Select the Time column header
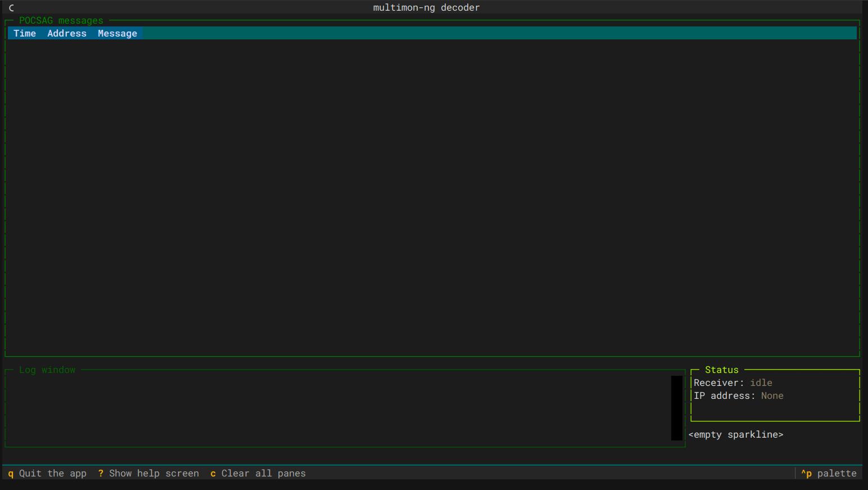Image resolution: width=868 pixels, height=490 pixels. tap(24, 33)
